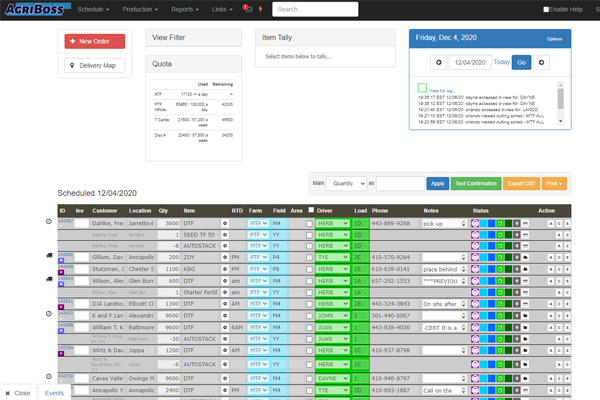Click truck icon beside Wilson order row
This screenshot has height=400, width=600.
tap(49, 279)
